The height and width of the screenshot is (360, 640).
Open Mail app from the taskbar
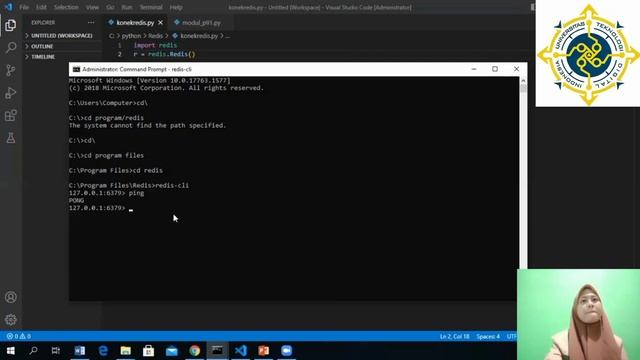(x=172, y=351)
